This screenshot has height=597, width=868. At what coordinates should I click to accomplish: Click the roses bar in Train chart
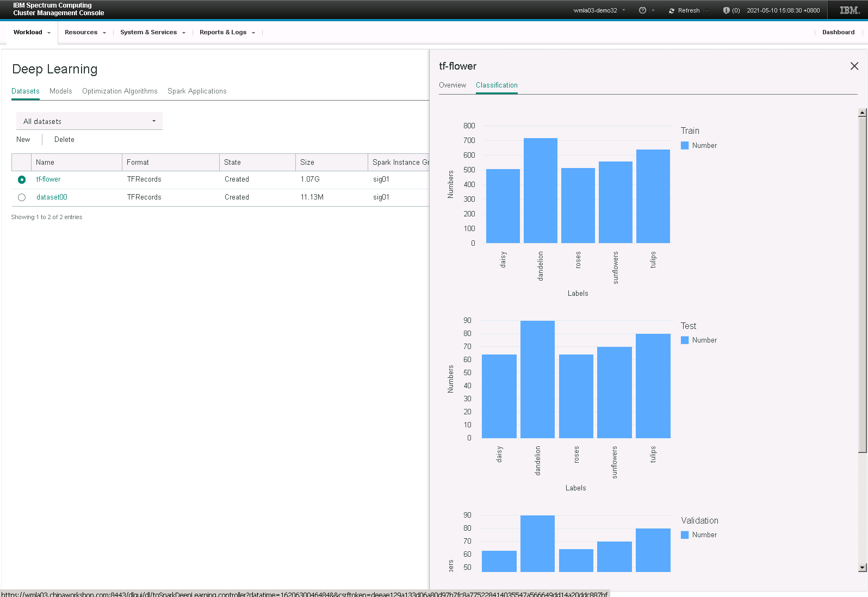pyautogui.click(x=578, y=206)
